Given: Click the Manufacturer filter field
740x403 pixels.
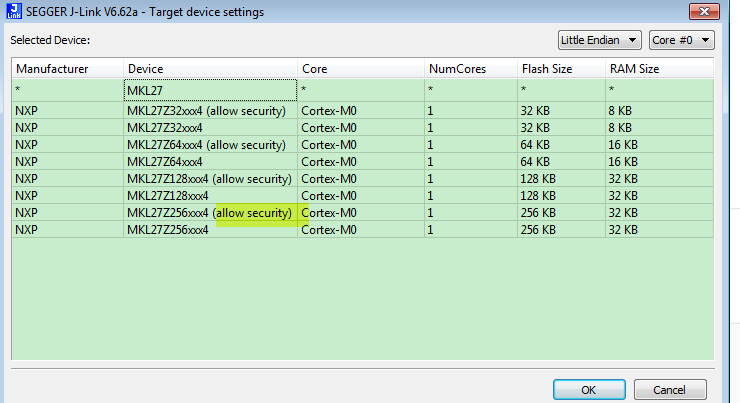Looking at the screenshot, I should [x=66, y=90].
